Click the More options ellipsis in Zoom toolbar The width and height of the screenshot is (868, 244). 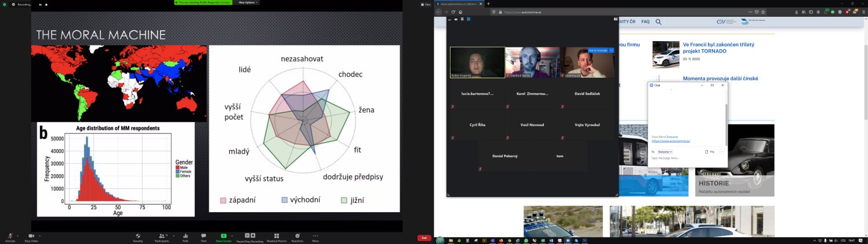click(315, 235)
